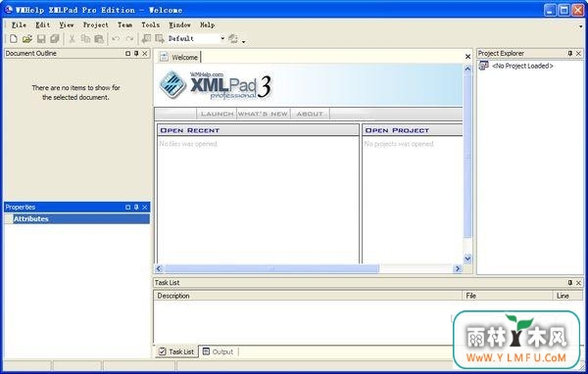
Task: Click the Welcome page scroll down arrow
Action: point(467,258)
